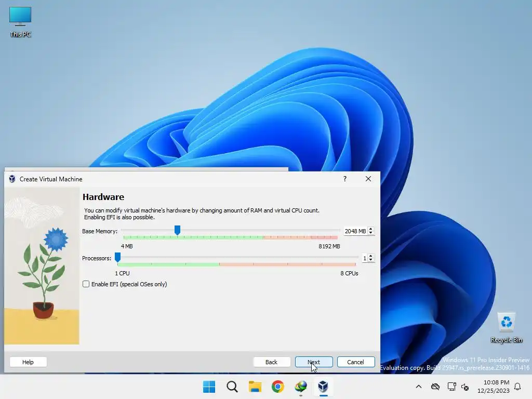
Task: Click the Processors label
Action: click(97, 258)
